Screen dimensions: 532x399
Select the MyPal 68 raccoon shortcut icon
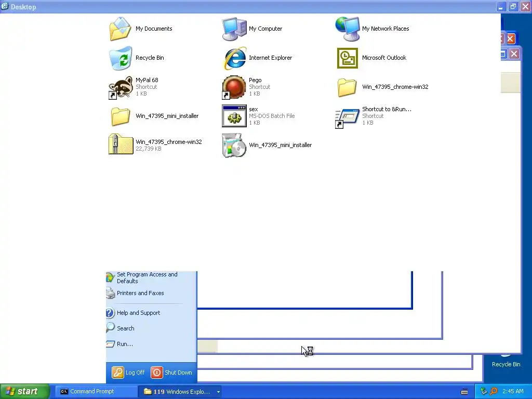coord(121,87)
